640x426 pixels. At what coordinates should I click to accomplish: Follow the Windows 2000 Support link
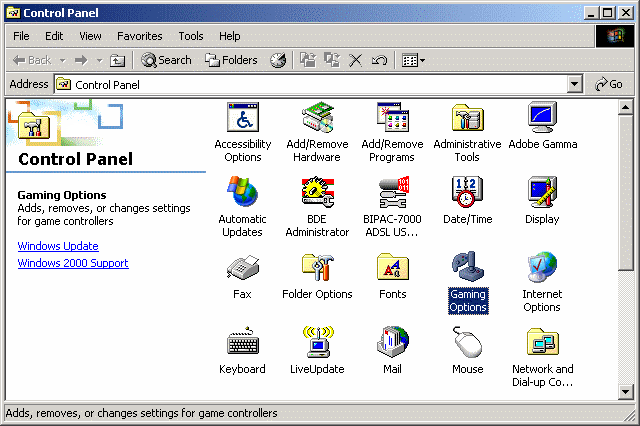[73, 263]
